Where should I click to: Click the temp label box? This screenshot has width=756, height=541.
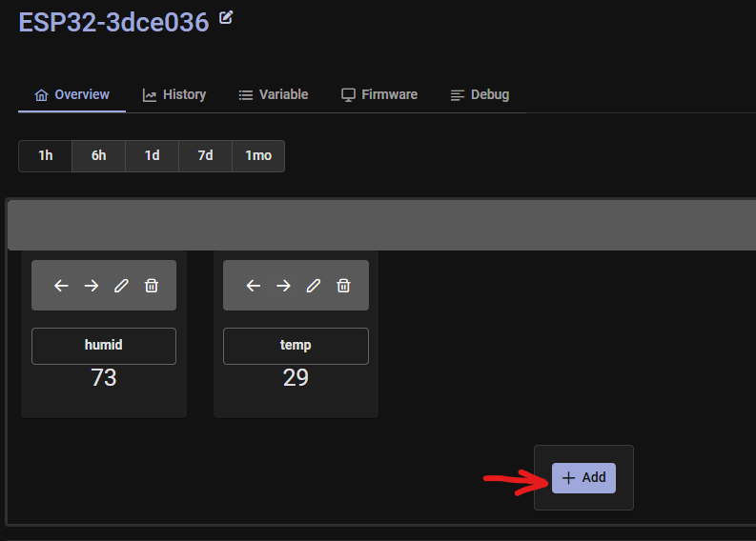(x=296, y=346)
